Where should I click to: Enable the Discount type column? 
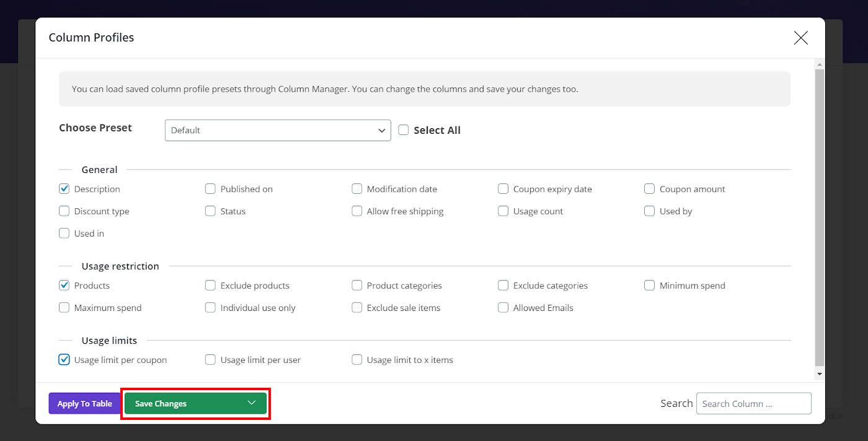pyautogui.click(x=64, y=211)
